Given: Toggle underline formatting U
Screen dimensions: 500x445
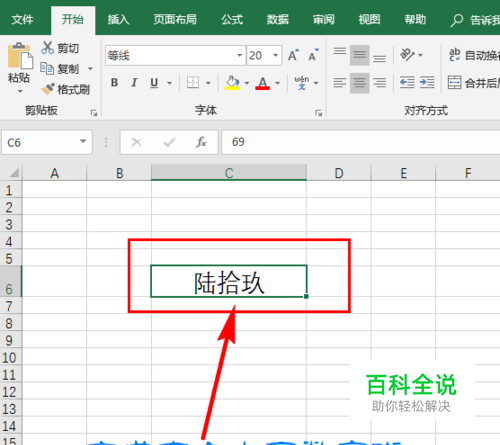Looking at the screenshot, I should [154, 82].
